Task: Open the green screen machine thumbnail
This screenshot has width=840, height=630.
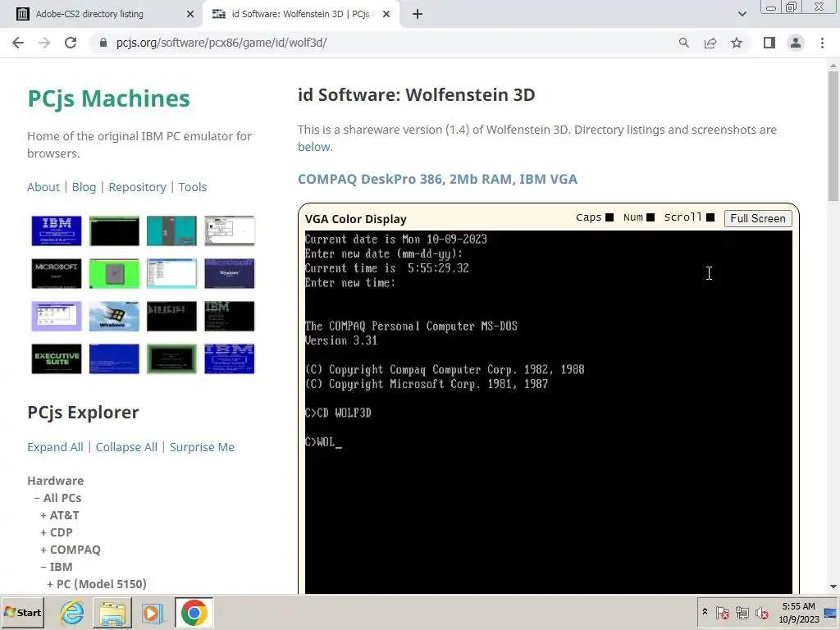Action: (x=114, y=274)
